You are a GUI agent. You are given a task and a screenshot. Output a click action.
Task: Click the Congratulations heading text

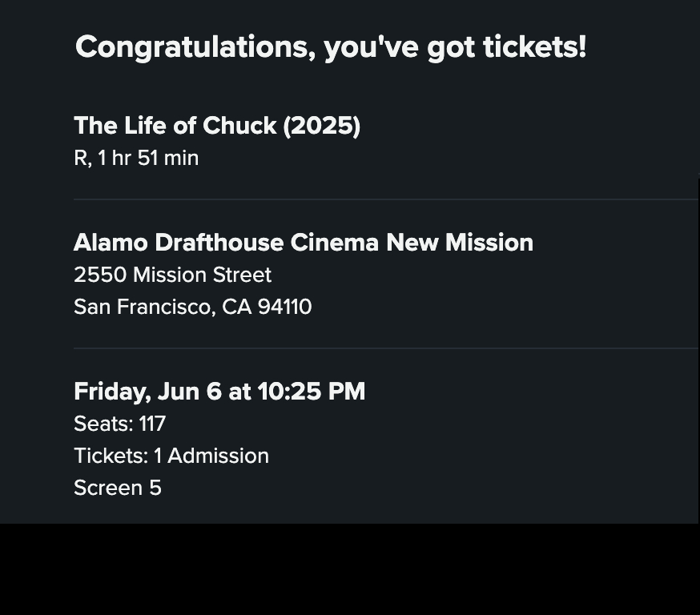coord(330,47)
